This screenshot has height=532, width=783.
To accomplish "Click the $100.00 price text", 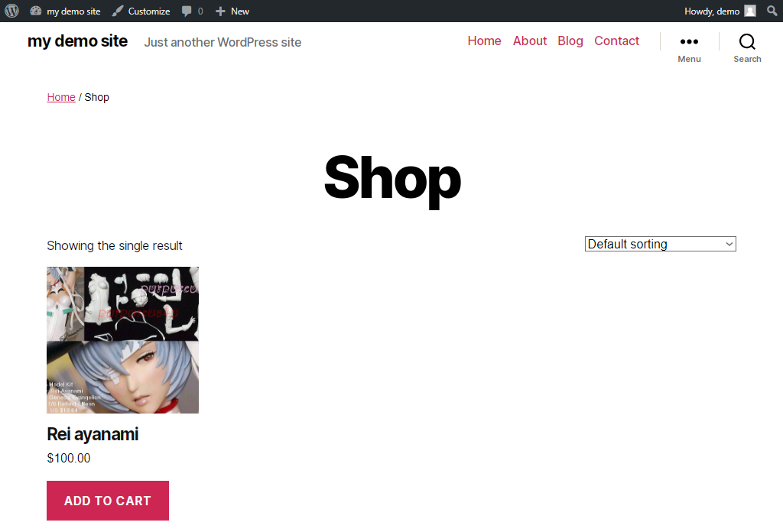I will [x=68, y=458].
